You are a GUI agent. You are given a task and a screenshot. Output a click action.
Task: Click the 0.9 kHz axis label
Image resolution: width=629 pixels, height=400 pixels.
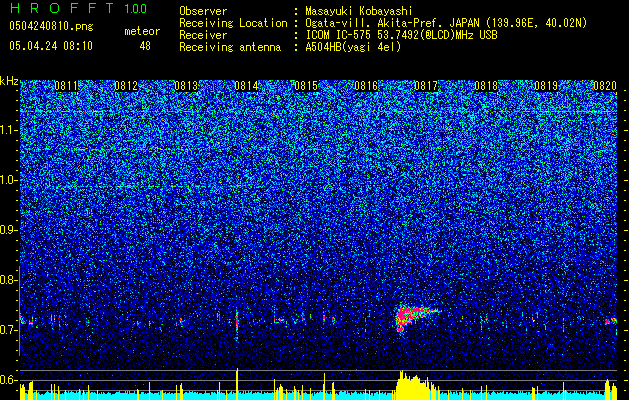[9, 230]
